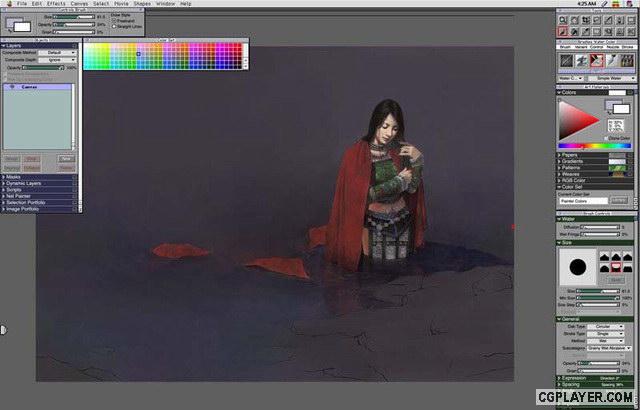Collapse the Water section in Brush Controls
The height and width of the screenshot is (410, 640).
pos(559,219)
